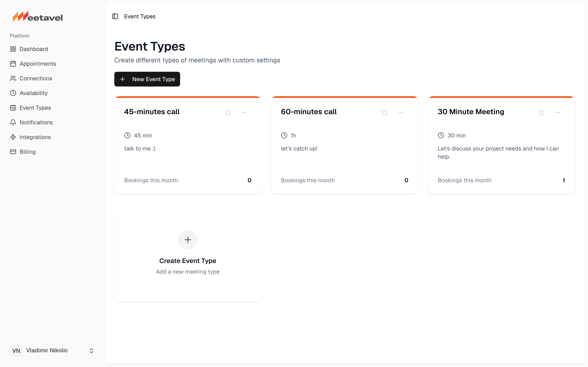Select the Appointments calendar icon
588x367 pixels.
[x=13, y=64]
